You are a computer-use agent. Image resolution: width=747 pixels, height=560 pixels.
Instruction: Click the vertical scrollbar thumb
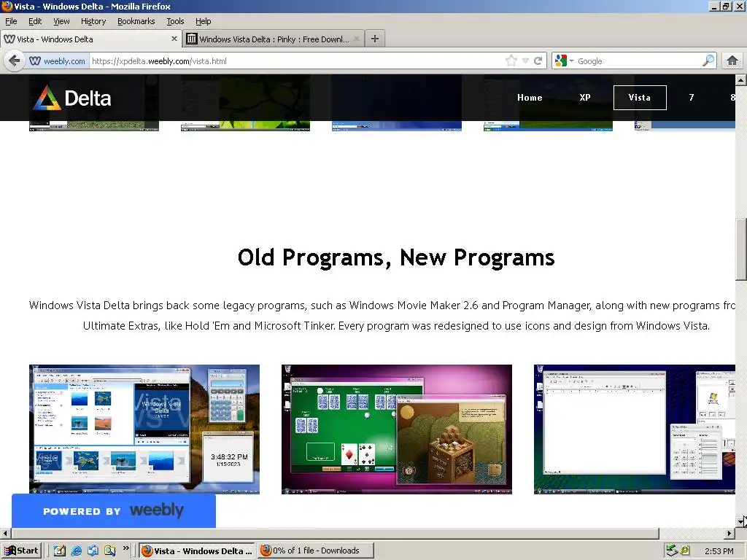coord(741,249)
